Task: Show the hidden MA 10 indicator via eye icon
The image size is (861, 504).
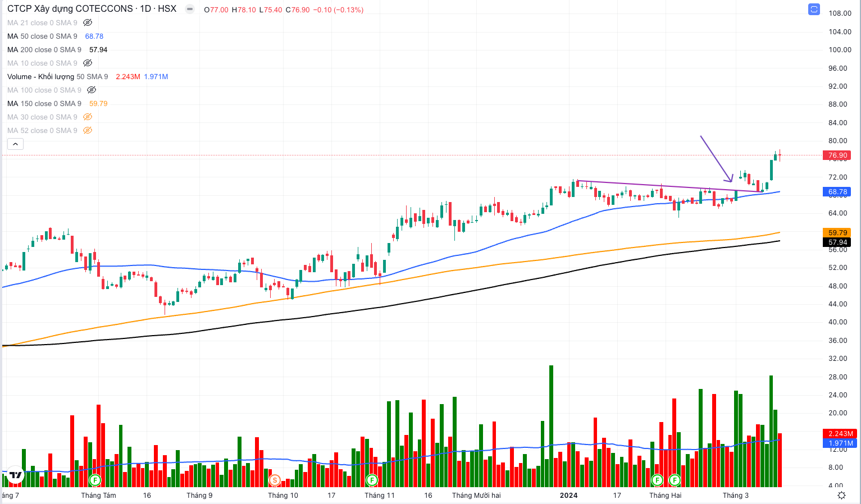Action: pyautogui.click(x=88, y=63)
